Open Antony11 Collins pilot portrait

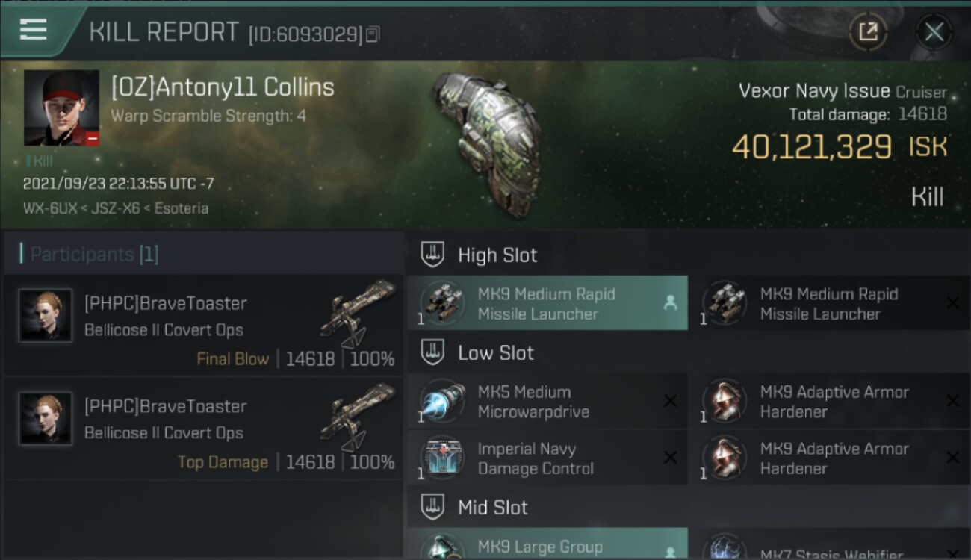coord(61,108)
